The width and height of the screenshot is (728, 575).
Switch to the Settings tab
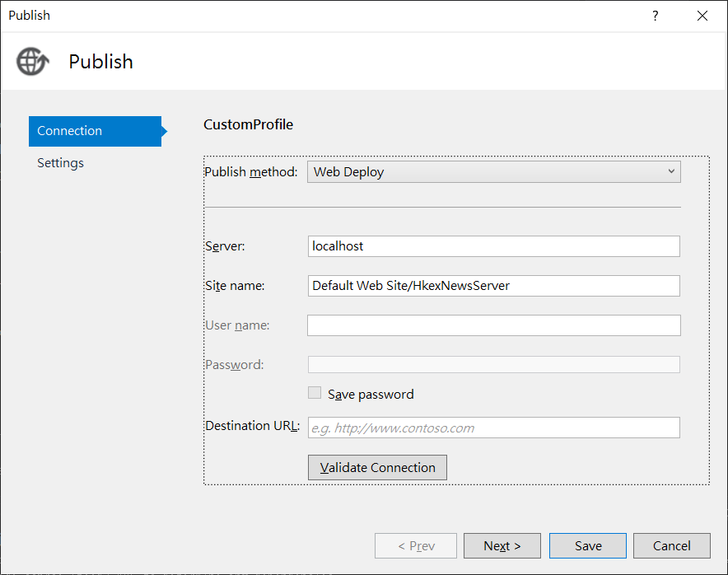click(60, 163)
